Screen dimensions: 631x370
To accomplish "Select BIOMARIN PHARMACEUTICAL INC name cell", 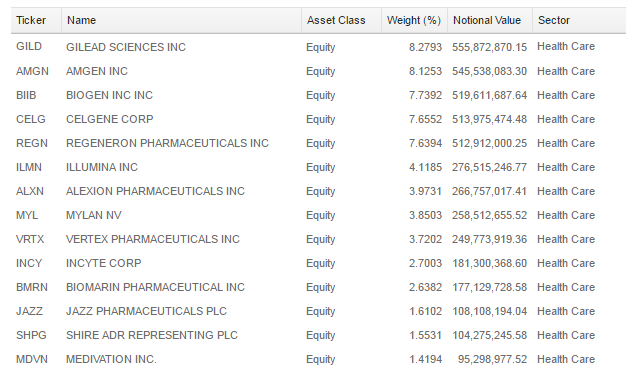I will pos(155,287).
